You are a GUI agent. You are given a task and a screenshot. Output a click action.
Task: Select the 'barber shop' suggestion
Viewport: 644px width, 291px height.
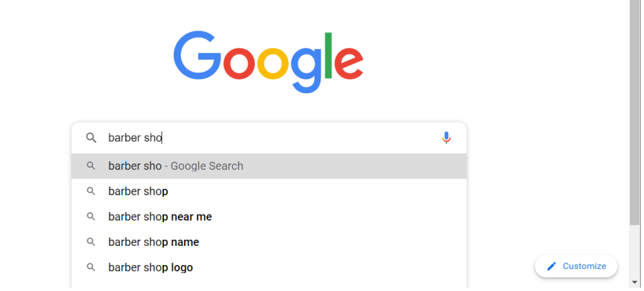(269, 191)
